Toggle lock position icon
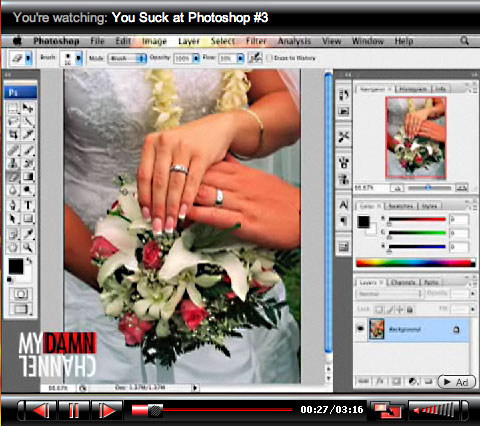480x426 pixels. click(399, 310)
